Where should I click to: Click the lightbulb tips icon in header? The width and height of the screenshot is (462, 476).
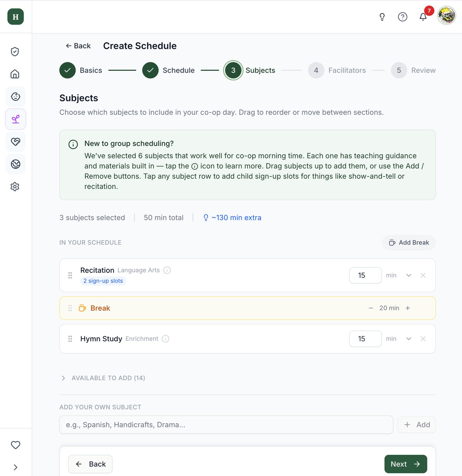point(382,17)
